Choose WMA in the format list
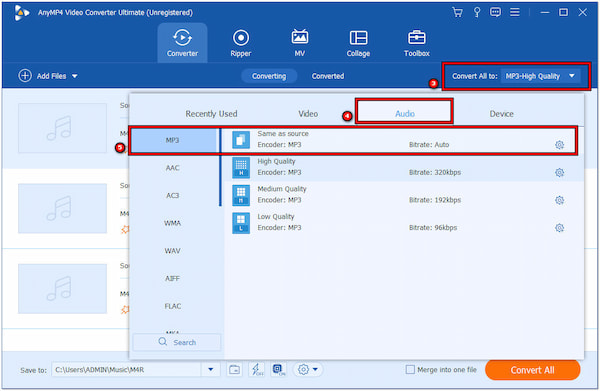Viewport: 600px width, 391px height. pos(172,223)
